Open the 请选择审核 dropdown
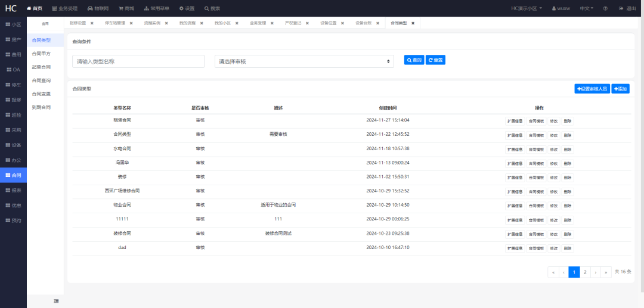Screen dimensions: 644x308 pos(304,61)
